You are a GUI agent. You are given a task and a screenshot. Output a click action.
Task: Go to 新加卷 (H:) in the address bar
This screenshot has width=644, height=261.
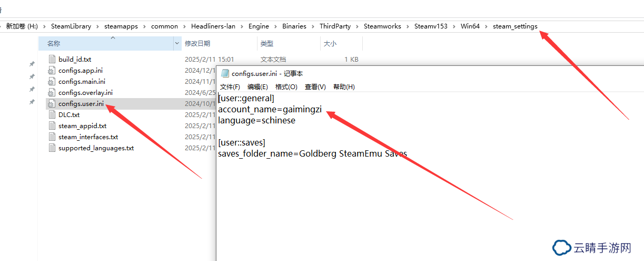point(22,26)
